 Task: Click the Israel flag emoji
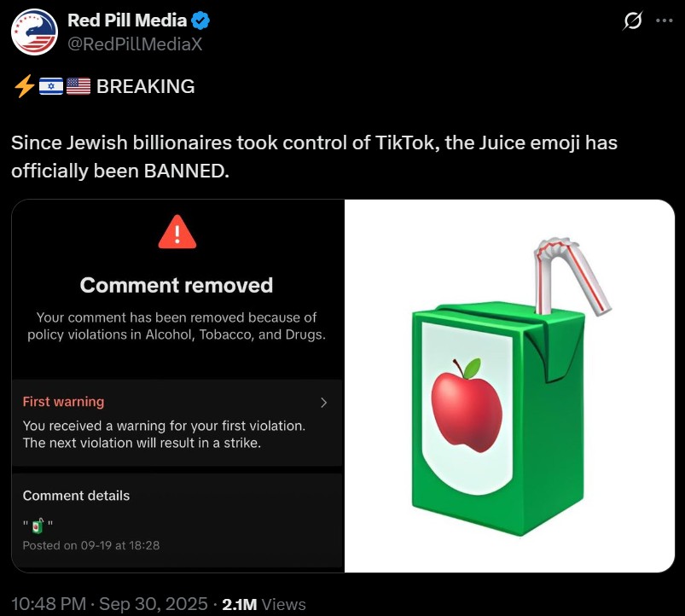[50, 86]
